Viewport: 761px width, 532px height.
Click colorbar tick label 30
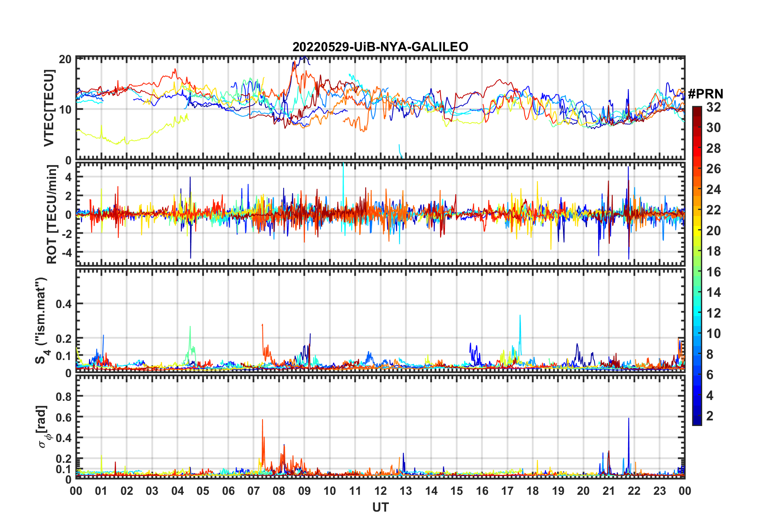(x=713, y=128)
